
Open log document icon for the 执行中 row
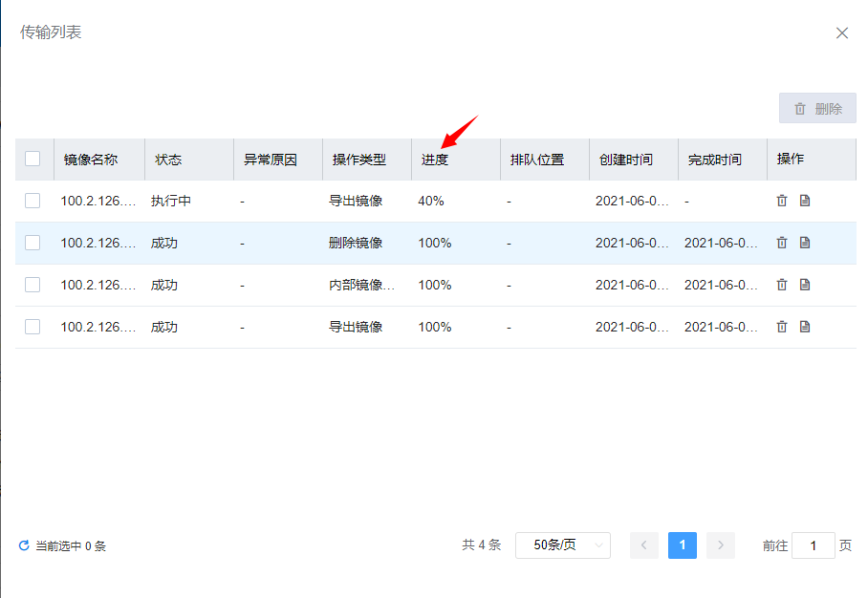tap(805, 201)
